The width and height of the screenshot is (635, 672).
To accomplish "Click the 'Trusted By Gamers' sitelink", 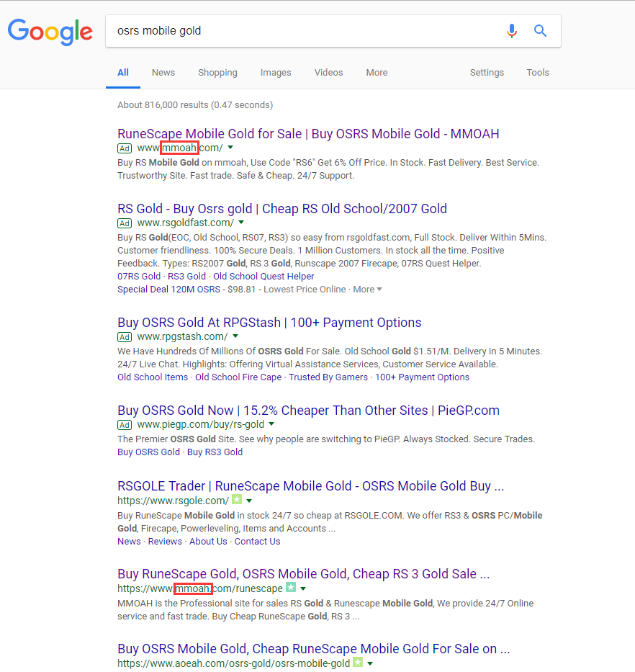I will 328,377.
